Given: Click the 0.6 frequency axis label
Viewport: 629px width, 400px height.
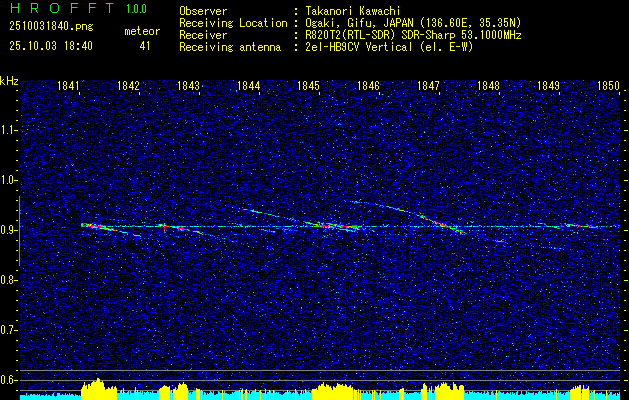Looking at the screenshot, I should [8, 380].
